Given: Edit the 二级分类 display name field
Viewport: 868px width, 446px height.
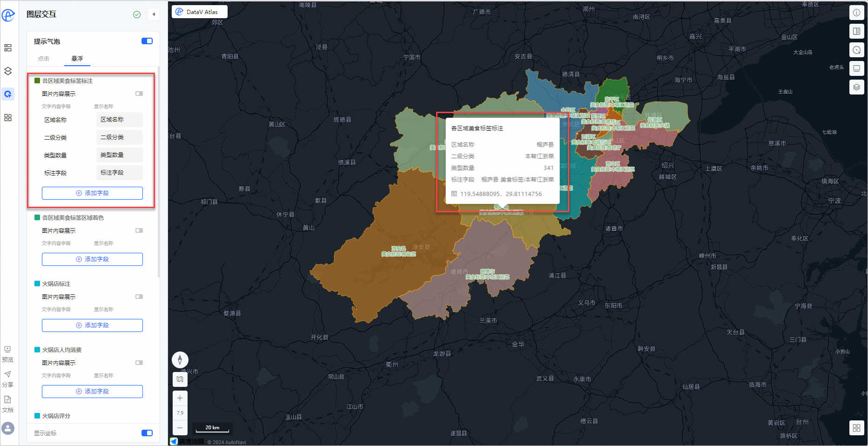Looking at the screenshot, I should 120,137.
